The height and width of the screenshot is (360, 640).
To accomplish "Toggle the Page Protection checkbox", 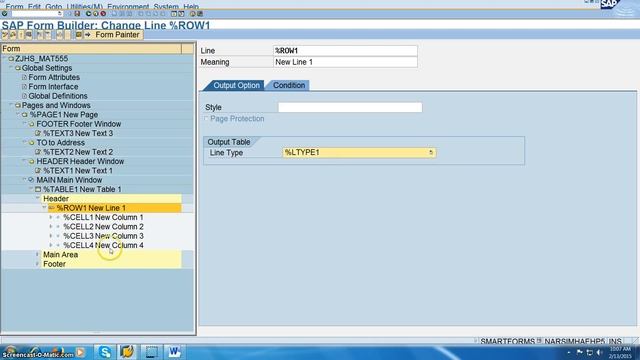I will 206,118.
